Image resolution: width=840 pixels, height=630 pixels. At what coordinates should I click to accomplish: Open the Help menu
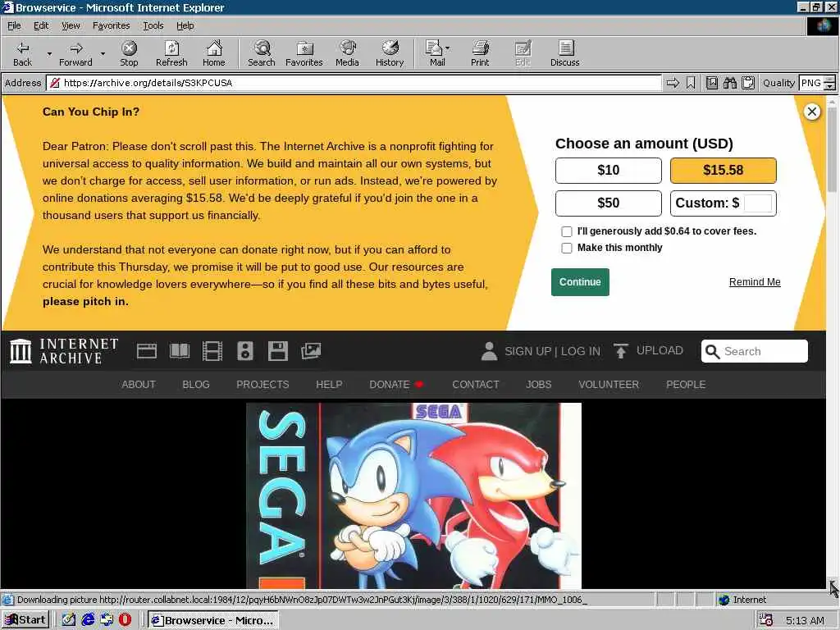tap(185, 25)
